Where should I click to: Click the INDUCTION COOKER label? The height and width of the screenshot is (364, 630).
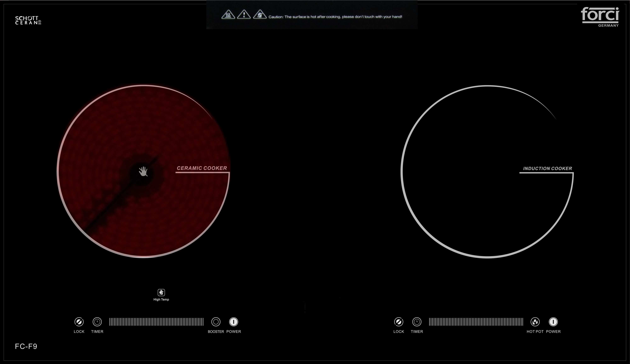(547, 169)
